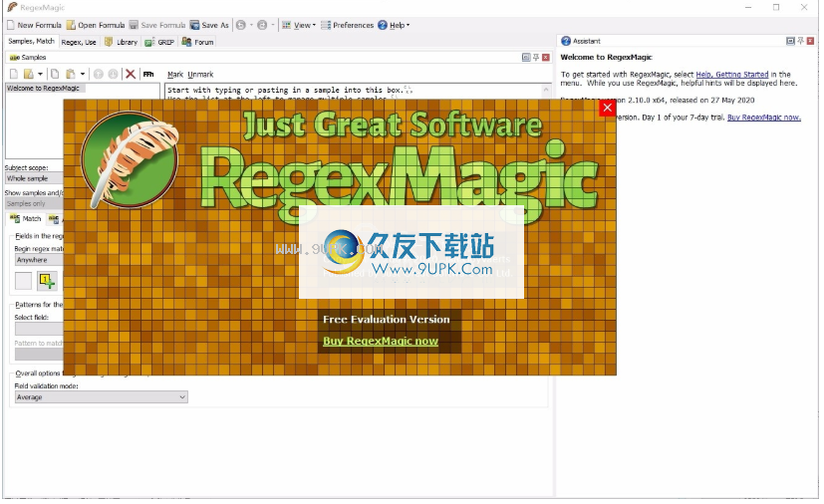Click the move sample up icon
This screenshot has height=504, width=824.
pyautogui.click(x=99, y=74)
